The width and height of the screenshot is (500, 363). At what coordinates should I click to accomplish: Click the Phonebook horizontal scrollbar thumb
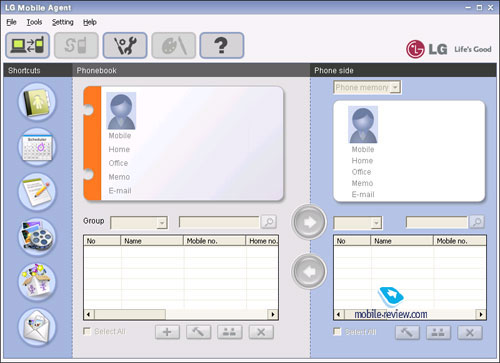(130, 314)
